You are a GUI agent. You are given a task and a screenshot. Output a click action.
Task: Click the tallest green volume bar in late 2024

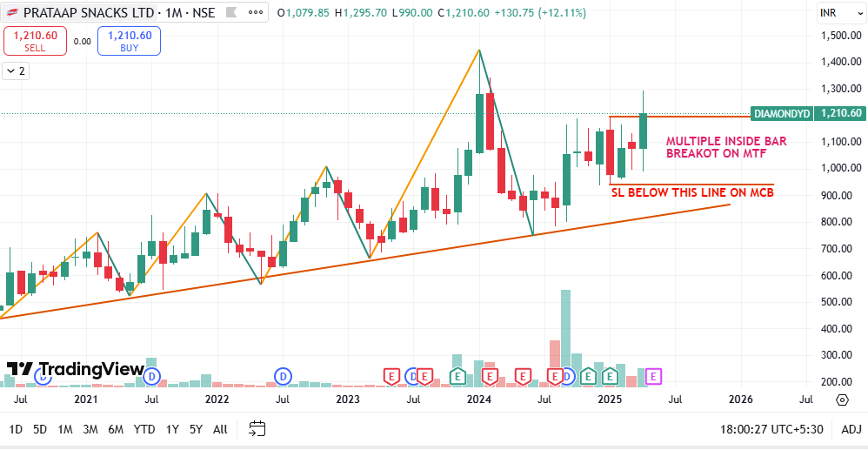tap(565, 337)
